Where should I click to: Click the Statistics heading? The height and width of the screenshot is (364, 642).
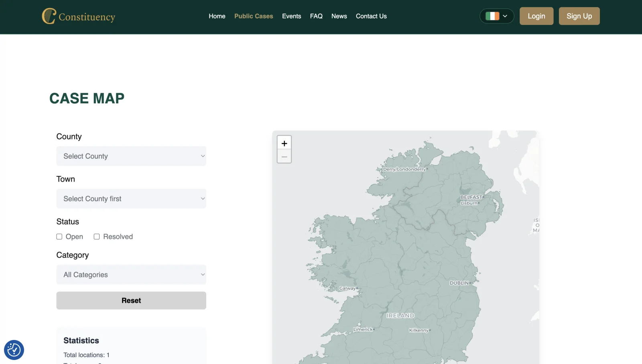tap(81, 340)
